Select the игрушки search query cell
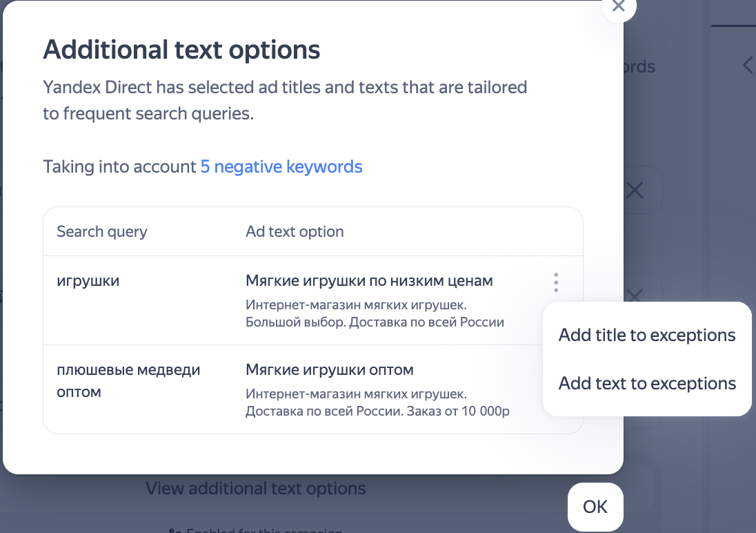The width and height of the screenshot is (756, 533). pos(88,281)
